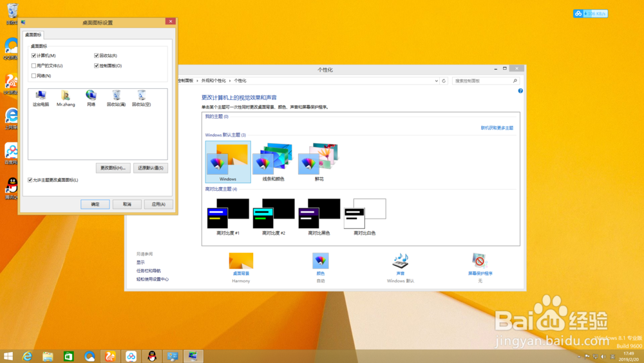Image resolution: width=644 pixels, height=363 pixels.
Task: Expand the address bar history dropdown
Action: coord(436,81)
